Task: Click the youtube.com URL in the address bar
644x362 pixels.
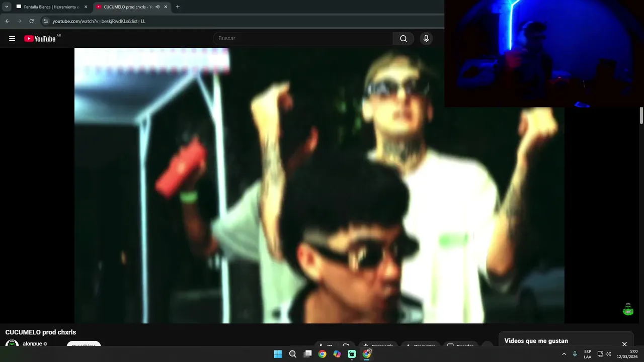Action: click(99, 21)
